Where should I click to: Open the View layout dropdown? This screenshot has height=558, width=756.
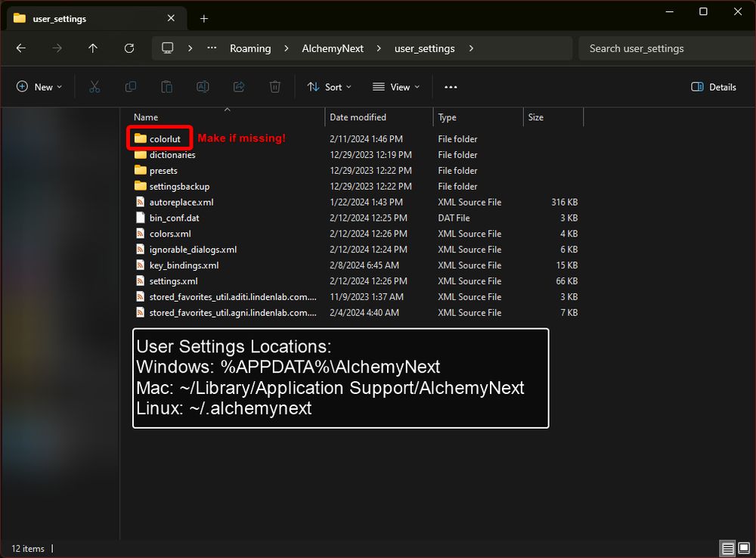pyautogui.click(x=396, y=87)
